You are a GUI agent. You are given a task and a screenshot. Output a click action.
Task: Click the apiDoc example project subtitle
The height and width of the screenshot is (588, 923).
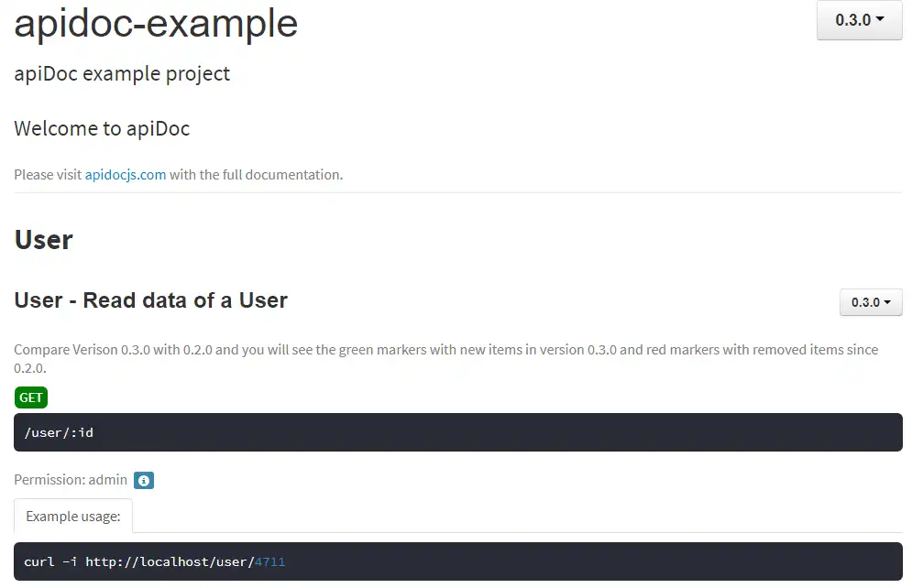pos(122,74)
